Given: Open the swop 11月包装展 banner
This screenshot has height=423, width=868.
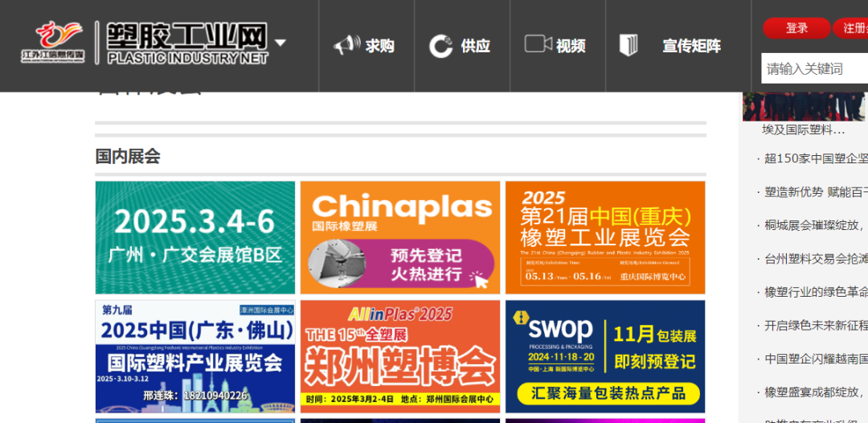Looking at the screenshot, I should pos(605,356).
